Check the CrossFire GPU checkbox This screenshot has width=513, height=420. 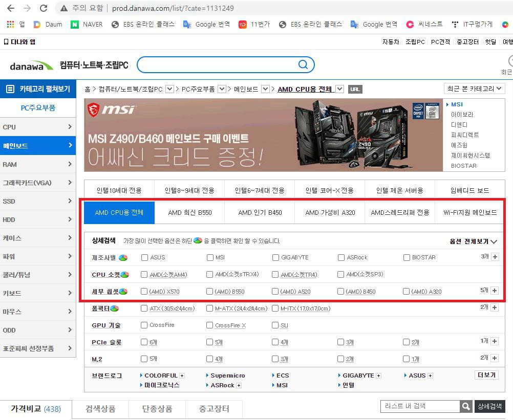click(x=144, y=325)
